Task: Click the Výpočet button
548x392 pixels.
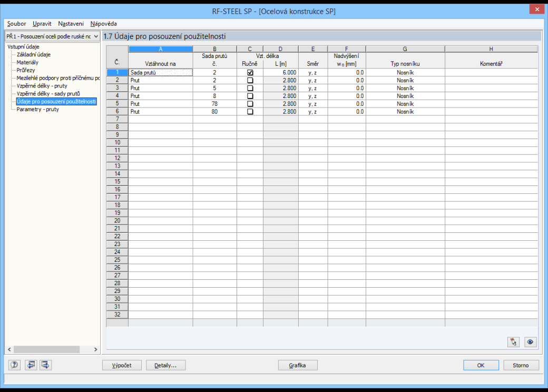Action: [122, 365]
